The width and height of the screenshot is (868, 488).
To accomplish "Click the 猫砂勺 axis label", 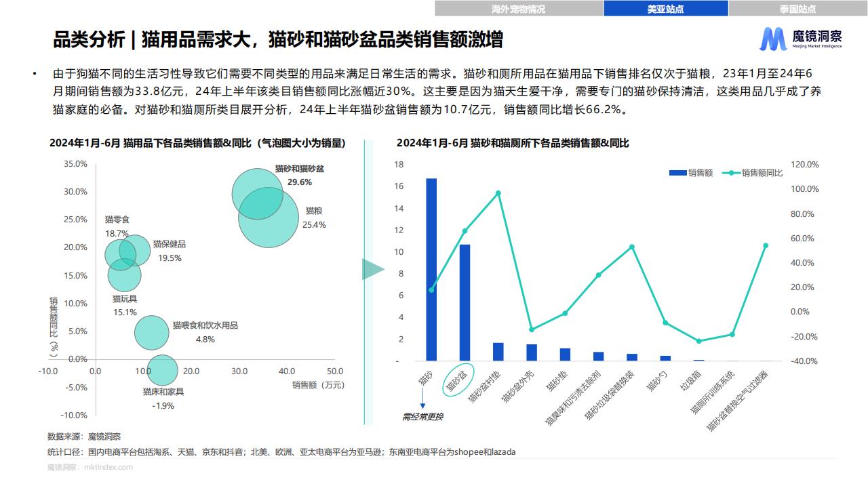I will click(x=657, y=382).
